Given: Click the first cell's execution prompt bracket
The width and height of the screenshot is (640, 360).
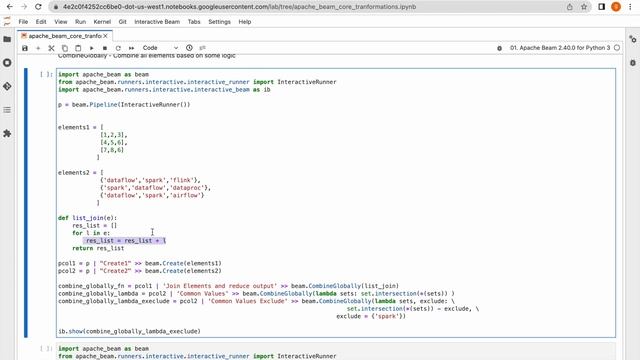Looking at the screenshot, I should tap(46, 74).
